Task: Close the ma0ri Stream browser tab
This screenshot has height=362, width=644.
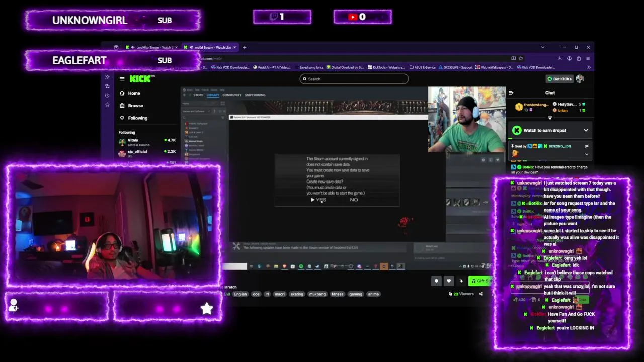Action: point(235,47)
